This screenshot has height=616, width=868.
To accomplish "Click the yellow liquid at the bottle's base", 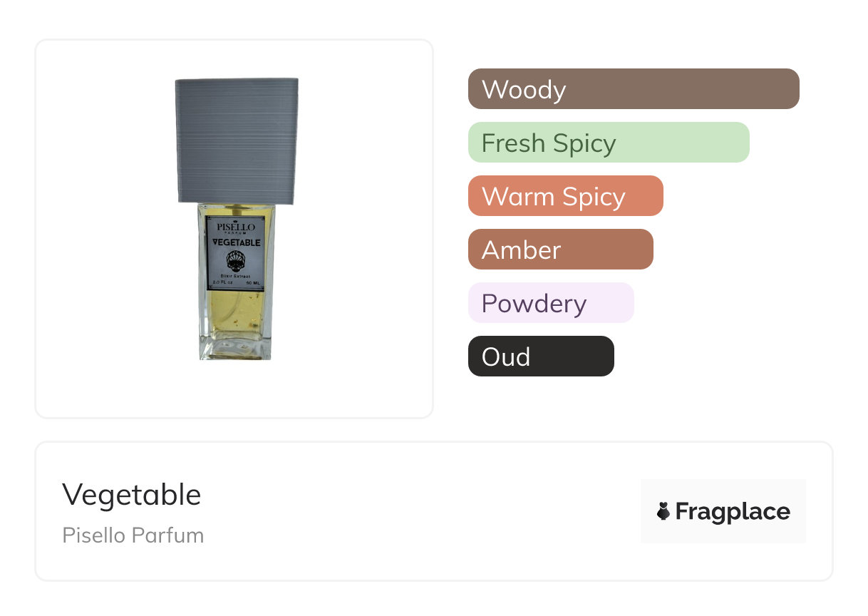I will tap(235, 321).
